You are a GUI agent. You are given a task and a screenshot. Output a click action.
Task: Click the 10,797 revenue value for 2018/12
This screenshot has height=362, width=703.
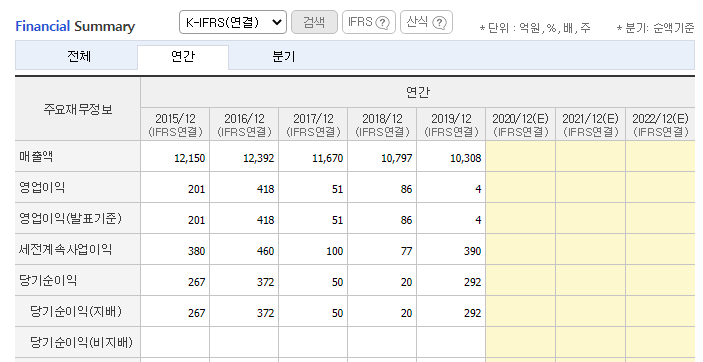click(397, 158)
